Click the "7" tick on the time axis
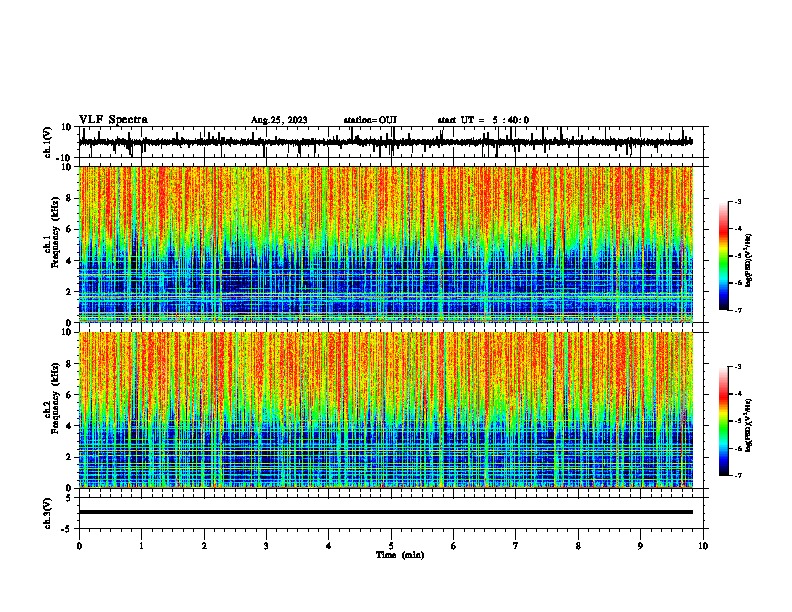This screenshot has height=612, width=792. [x=516, y=546]
